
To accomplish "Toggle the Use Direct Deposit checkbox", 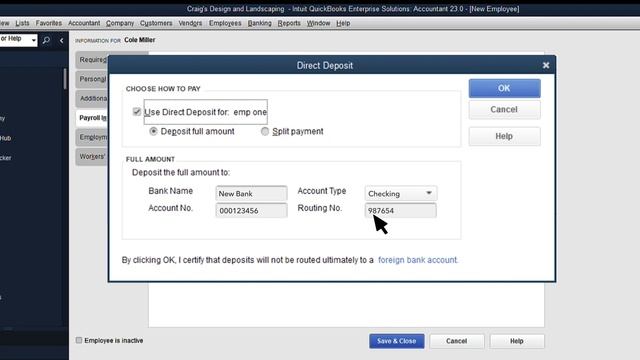I will point(137,111).
